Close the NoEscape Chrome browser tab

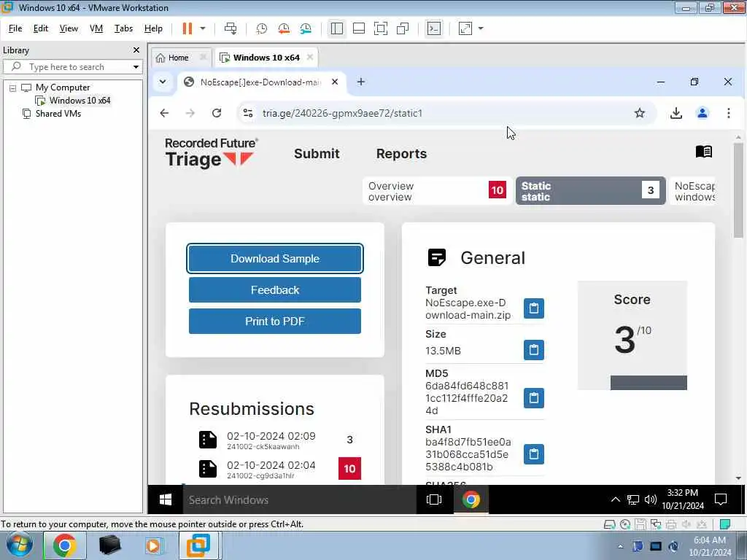coord(335,82)
